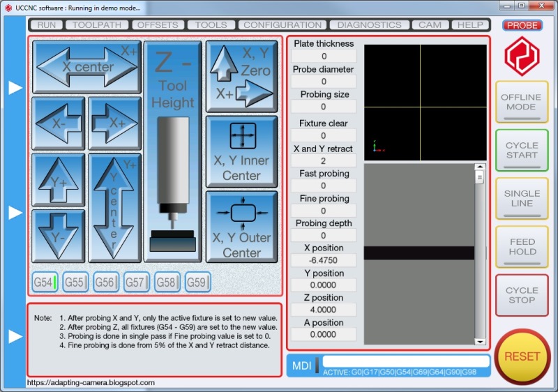Probe in the X- direction
558x392 pixels.
tap(59, 123)
